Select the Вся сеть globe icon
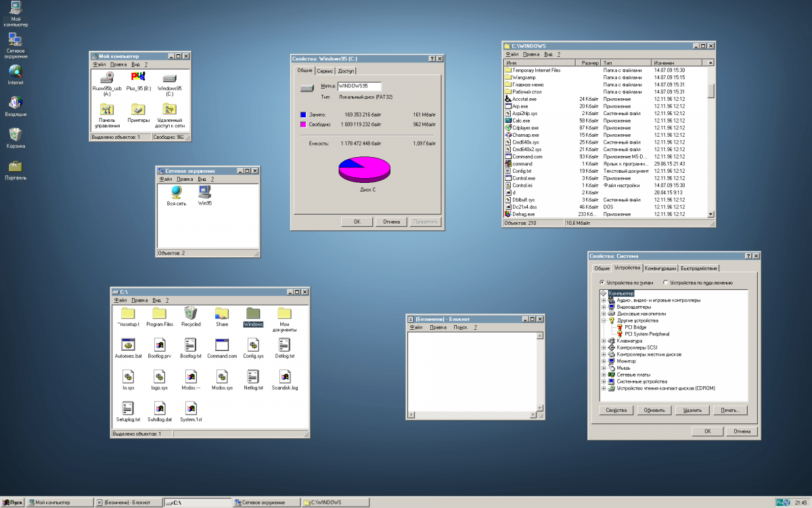This screenshot has height=508, width=812. tap(177, 192)
